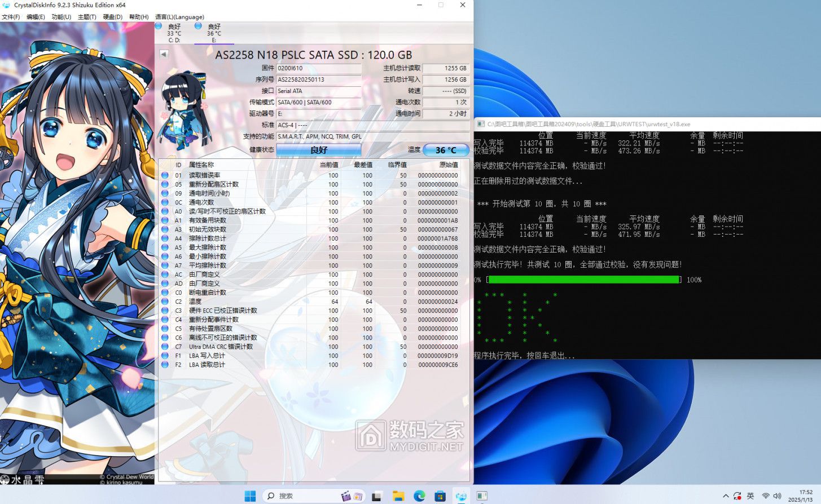Click the 属性名称 column header
The width and height of the screenshot is (821, 504).
[201, 165]
